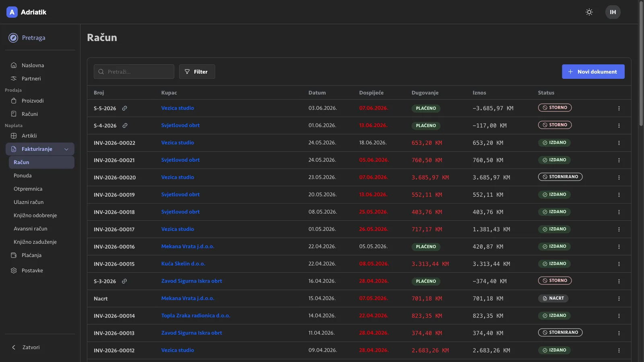Collapse the Fakturiranje section chevron
This screenshot has width=644, height=362.
[x=66, y=149]
